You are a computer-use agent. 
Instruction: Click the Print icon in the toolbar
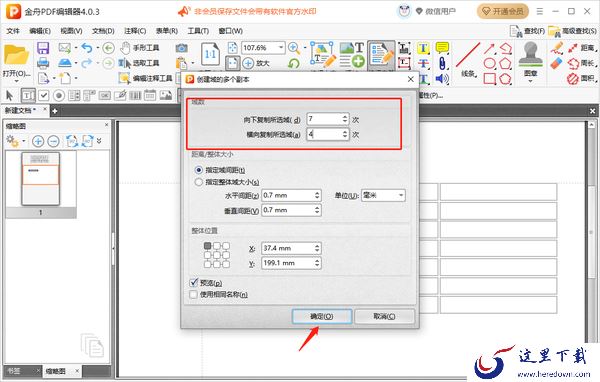pos(43,63)
